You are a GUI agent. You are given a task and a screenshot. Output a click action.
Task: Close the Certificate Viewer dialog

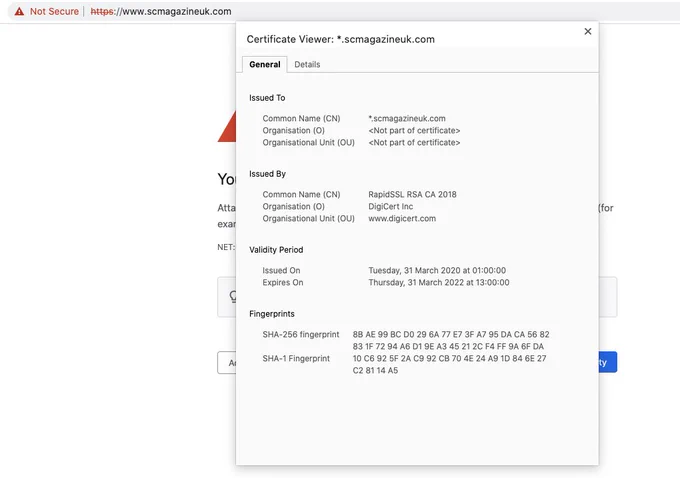coord(588,31)
